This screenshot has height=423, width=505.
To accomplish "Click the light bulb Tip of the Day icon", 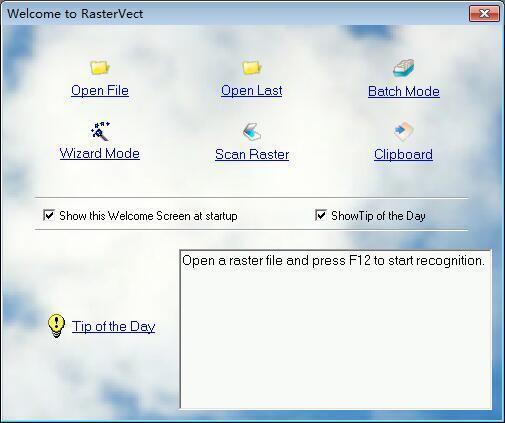I will 56,326.
